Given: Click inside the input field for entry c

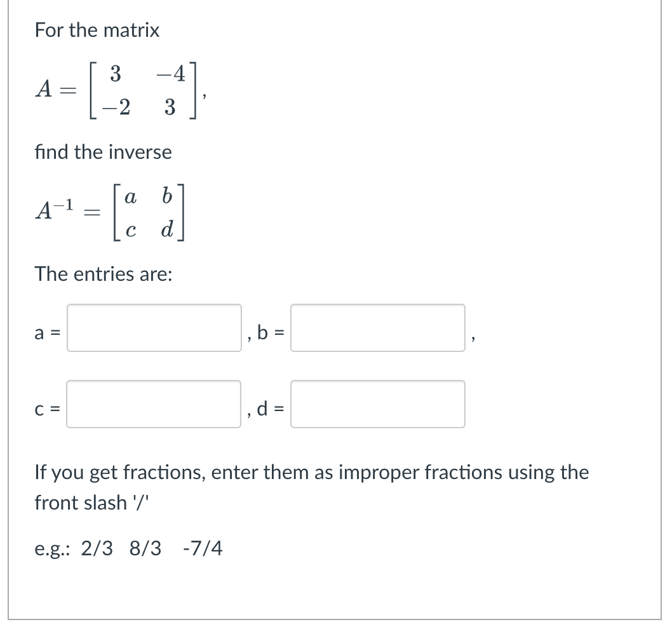Looking at the screenshot, I should pos(152,404).
